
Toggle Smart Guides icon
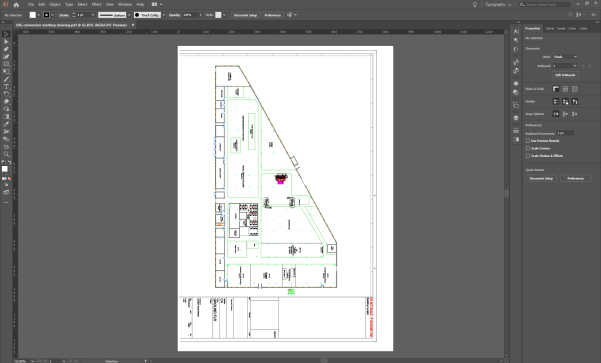pos(575,102)
